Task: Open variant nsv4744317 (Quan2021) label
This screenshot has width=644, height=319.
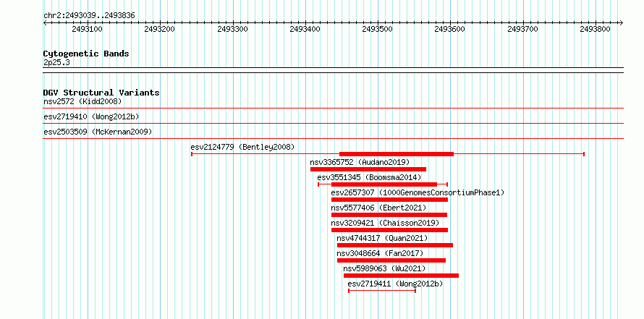Action: tap(382, 238)
